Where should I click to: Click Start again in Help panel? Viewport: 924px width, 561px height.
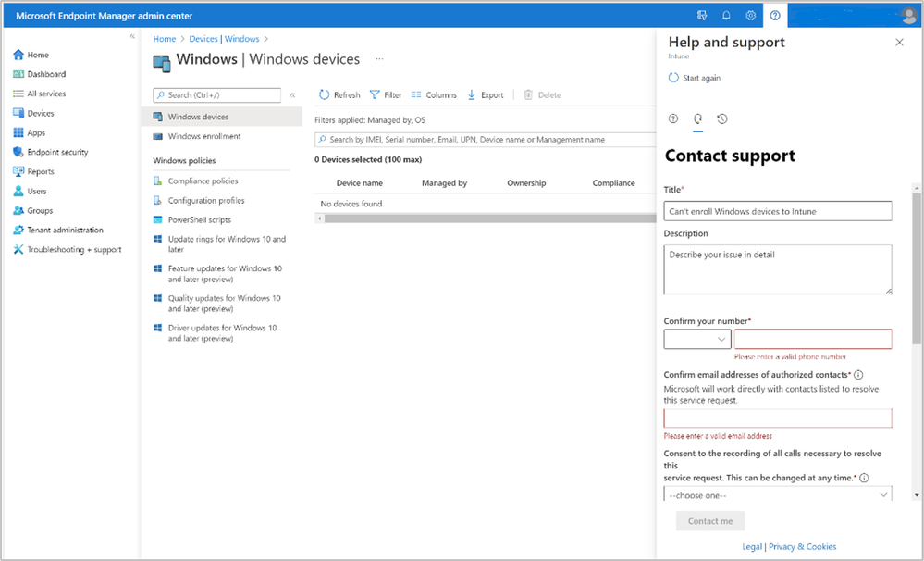tap(695, 78)
